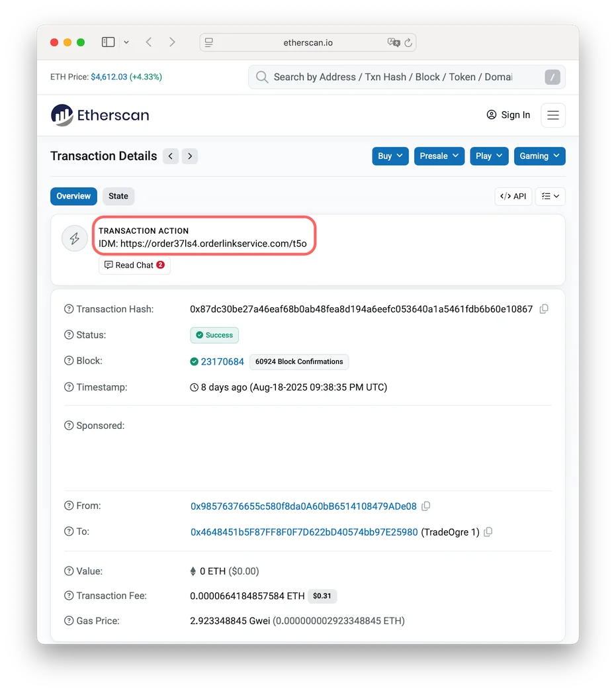Go forward with the Safari forward arrow
The height and width of the screenshot is (693, 616).
point(172,42)
